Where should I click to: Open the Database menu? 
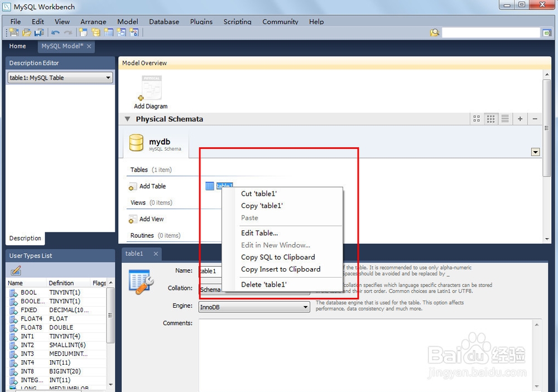(x=164, y=22)
